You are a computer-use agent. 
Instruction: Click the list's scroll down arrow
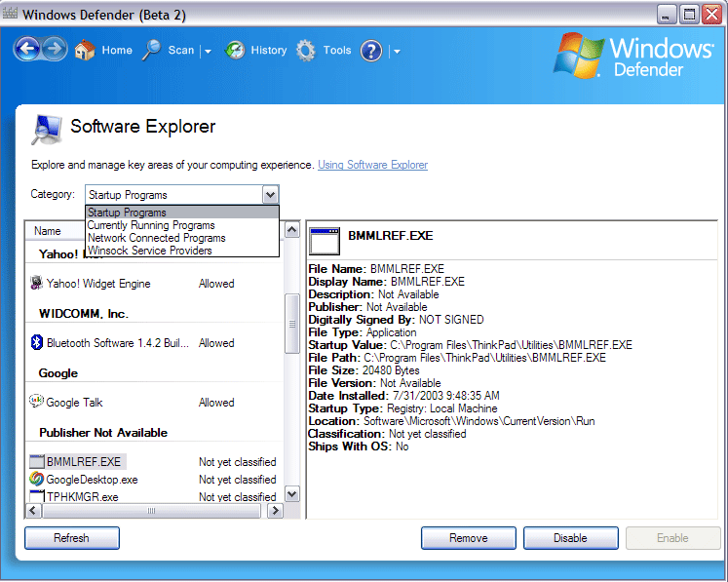292,493
